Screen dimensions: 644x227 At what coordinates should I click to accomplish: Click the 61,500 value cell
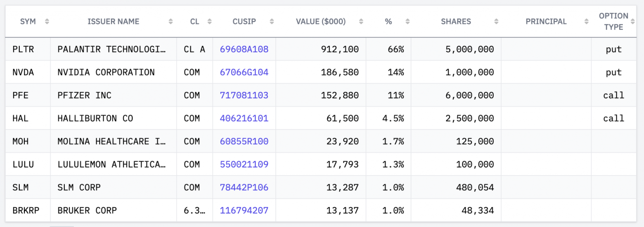coord(321,118)
